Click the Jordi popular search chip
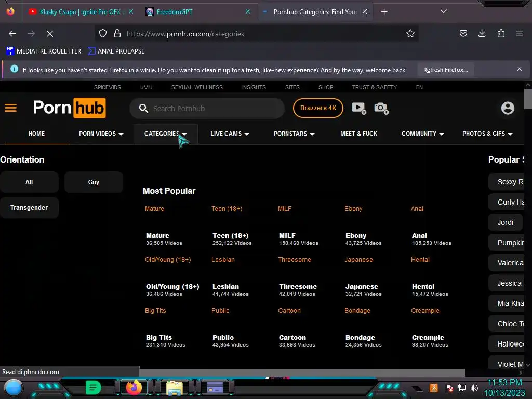The height and width of the screenshot is (399, 532). click(506, 222)
